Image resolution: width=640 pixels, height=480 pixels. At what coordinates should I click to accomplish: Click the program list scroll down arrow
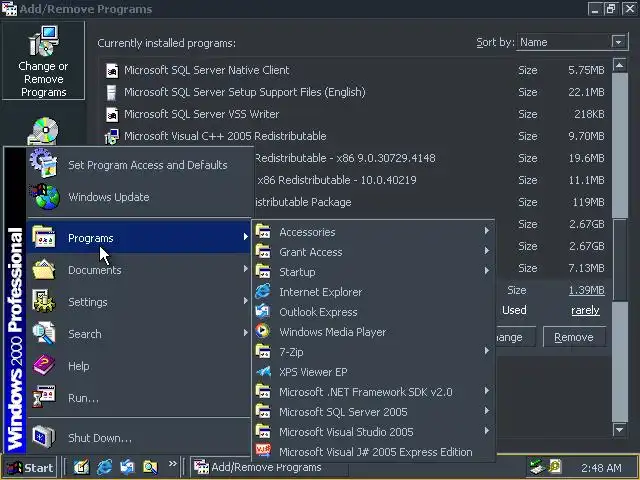(620, 429)
